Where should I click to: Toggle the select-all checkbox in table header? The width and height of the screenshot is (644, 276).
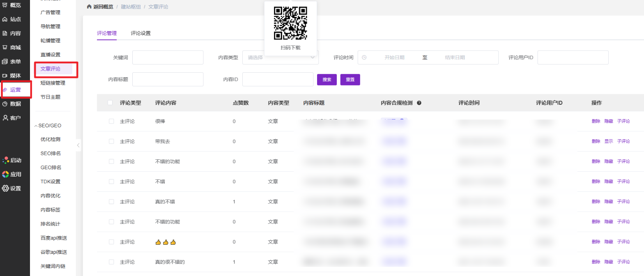110,103
